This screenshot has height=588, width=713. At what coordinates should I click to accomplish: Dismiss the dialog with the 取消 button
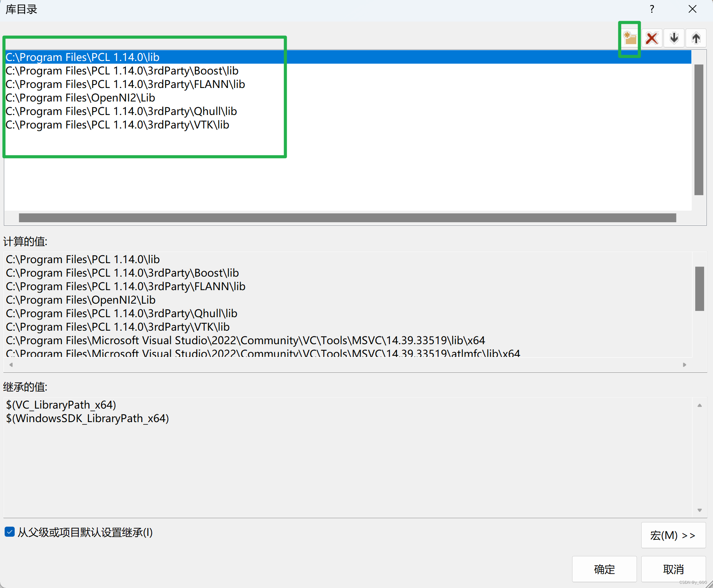point(674,569)
